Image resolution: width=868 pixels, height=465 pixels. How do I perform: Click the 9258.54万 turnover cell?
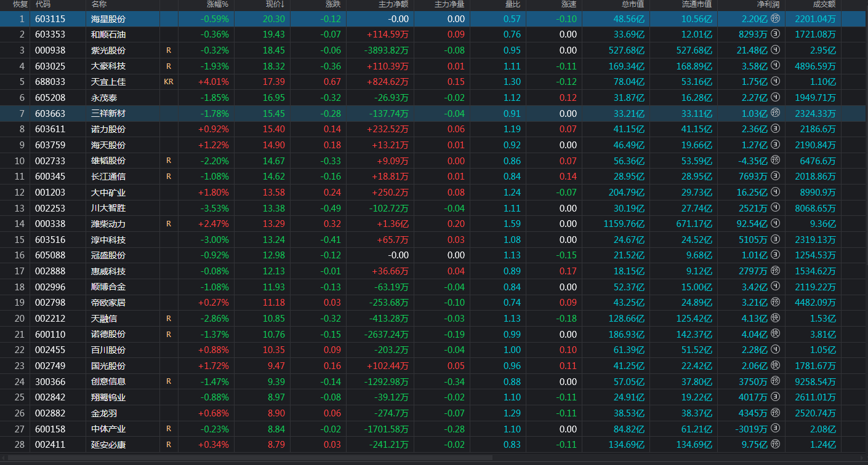815,381
